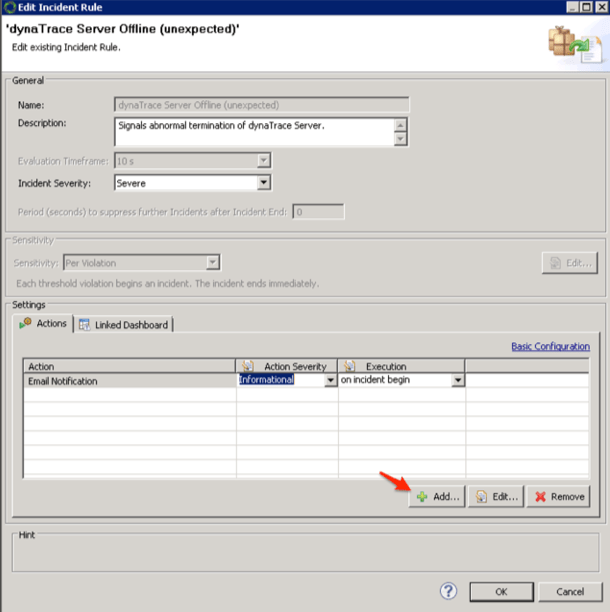
Task: Click the Add action button
Action: [x=436, y=497]
